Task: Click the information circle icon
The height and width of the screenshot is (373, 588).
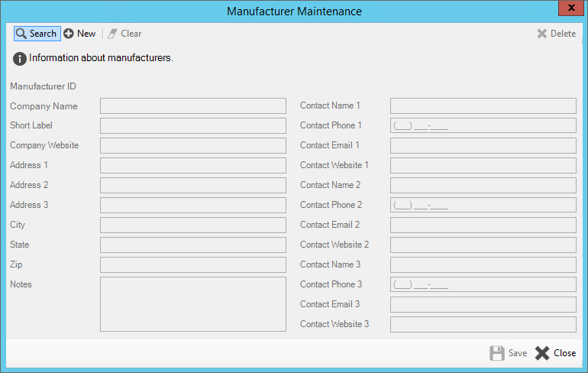Action: pos(20,59)
